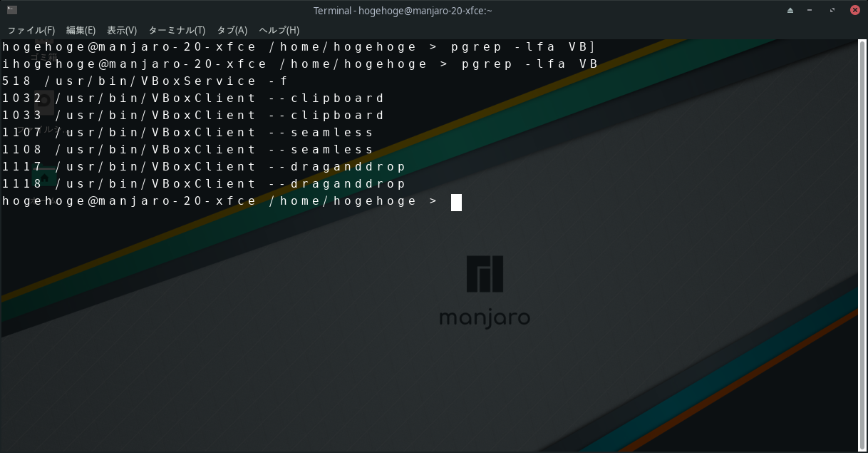The height and width of the screenshot is (453, 868).
Task: Maximize the Terminal window
Action: click(832, 10)
